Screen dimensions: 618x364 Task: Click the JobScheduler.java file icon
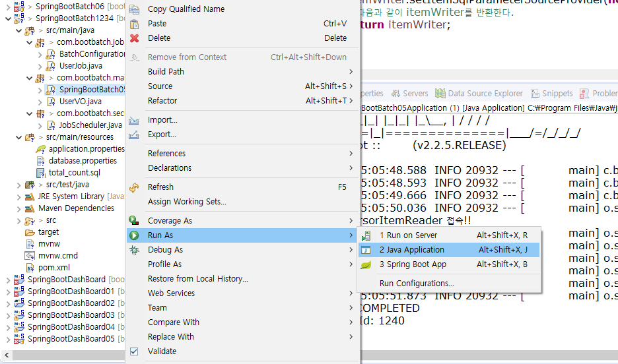coord(51,125)
